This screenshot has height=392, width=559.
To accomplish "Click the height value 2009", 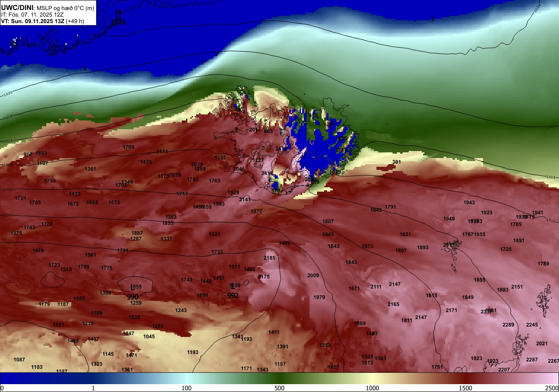I will point(313,275).
